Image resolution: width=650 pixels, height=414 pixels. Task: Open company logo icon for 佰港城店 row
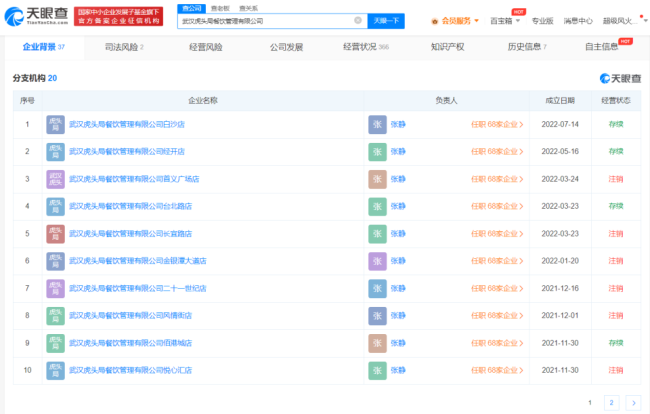point(56,343)
